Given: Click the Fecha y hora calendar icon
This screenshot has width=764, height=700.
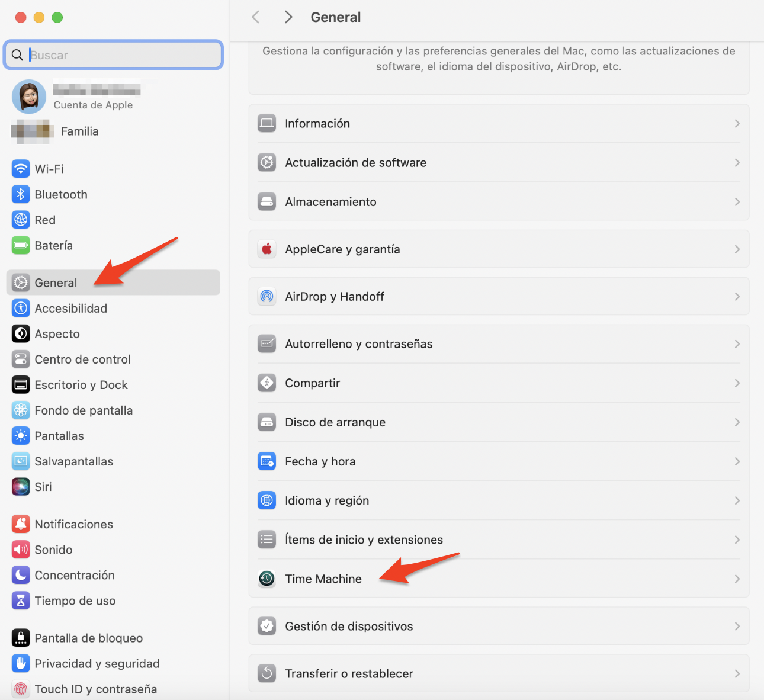Looking at the screenshot, I should (267, 461).
